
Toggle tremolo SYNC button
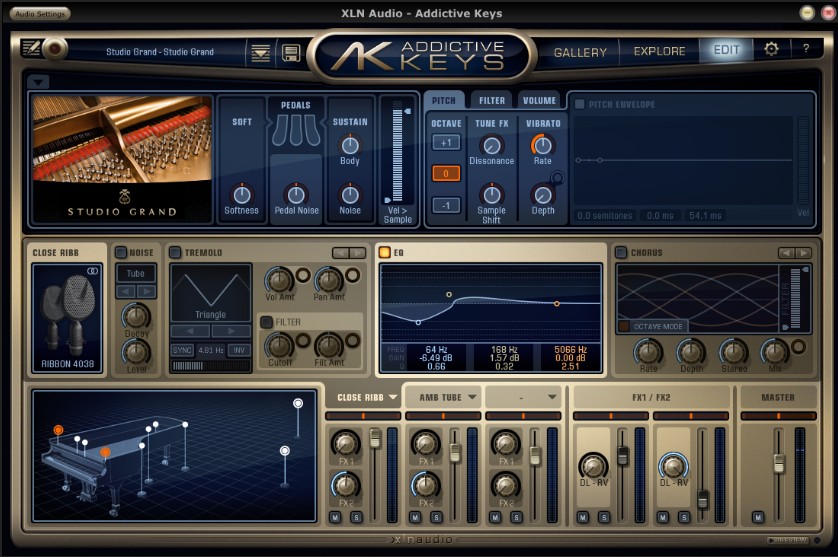click(x=182, y=350)
